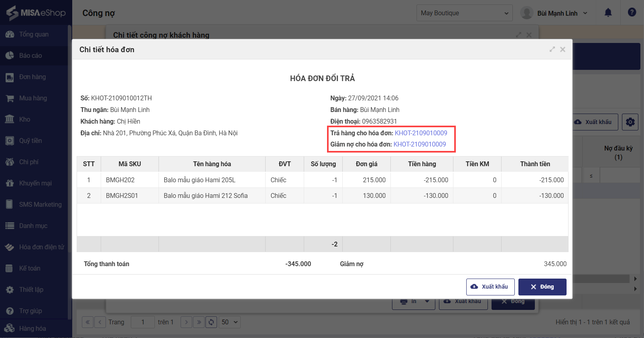Open the ≤ filter operator dropdown

591,175
